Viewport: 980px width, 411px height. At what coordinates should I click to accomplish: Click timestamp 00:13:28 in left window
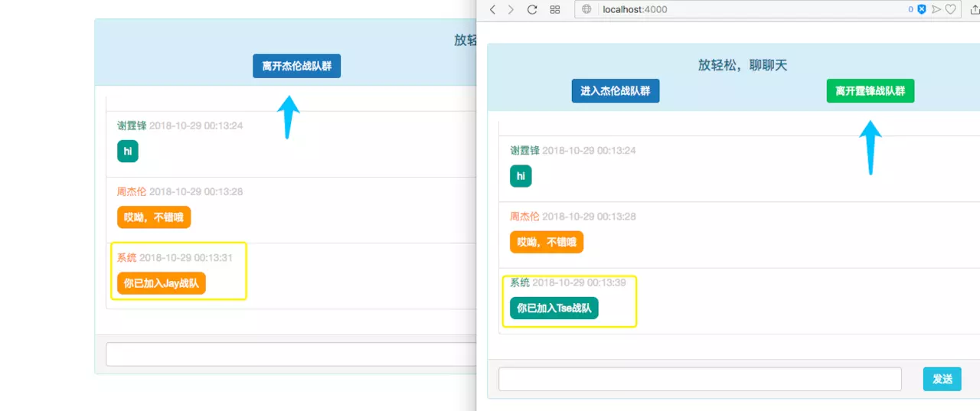tap(196, 191)
